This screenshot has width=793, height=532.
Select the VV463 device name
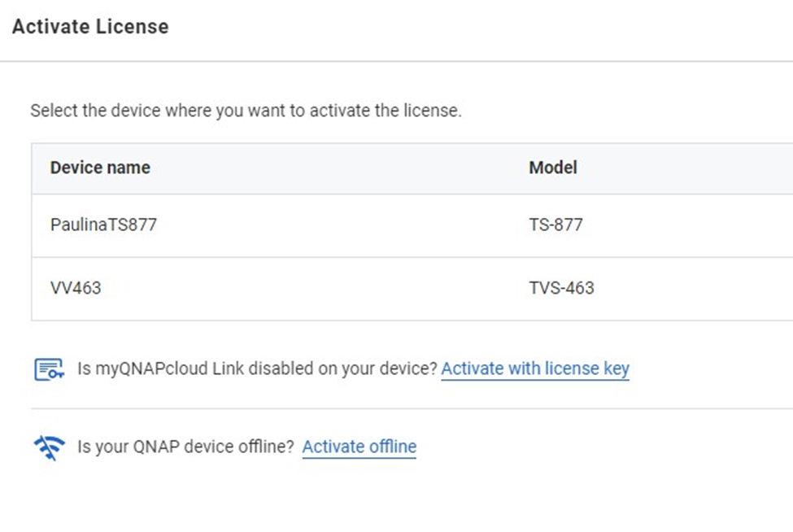pos(76,288)
